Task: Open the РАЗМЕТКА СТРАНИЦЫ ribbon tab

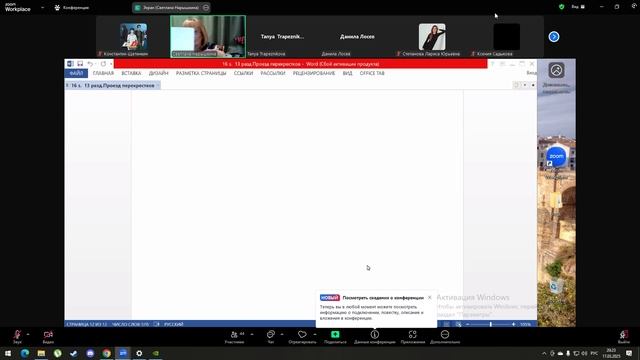Action: click(201, 73)
